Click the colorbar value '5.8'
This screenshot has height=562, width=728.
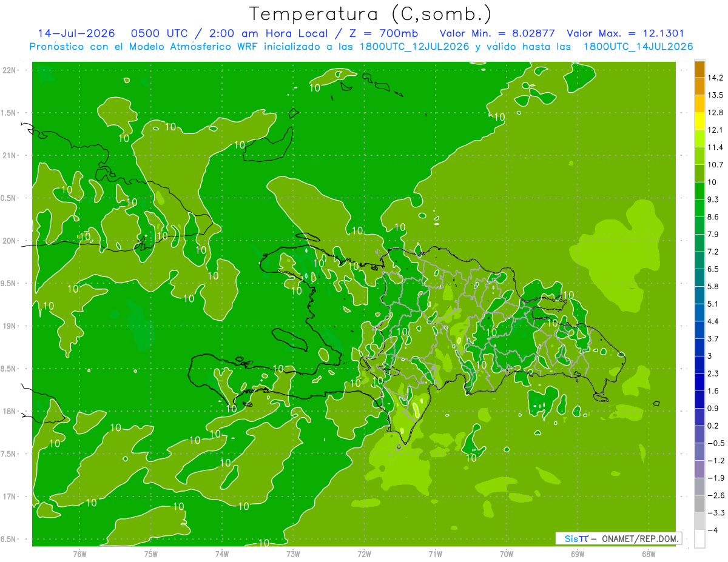click(x=713, y=287)
